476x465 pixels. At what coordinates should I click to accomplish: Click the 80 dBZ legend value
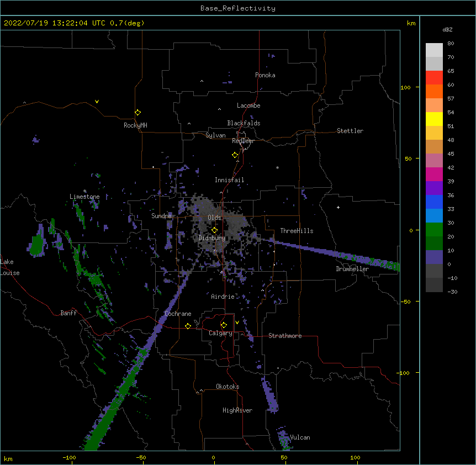click(x=451, y=44)
